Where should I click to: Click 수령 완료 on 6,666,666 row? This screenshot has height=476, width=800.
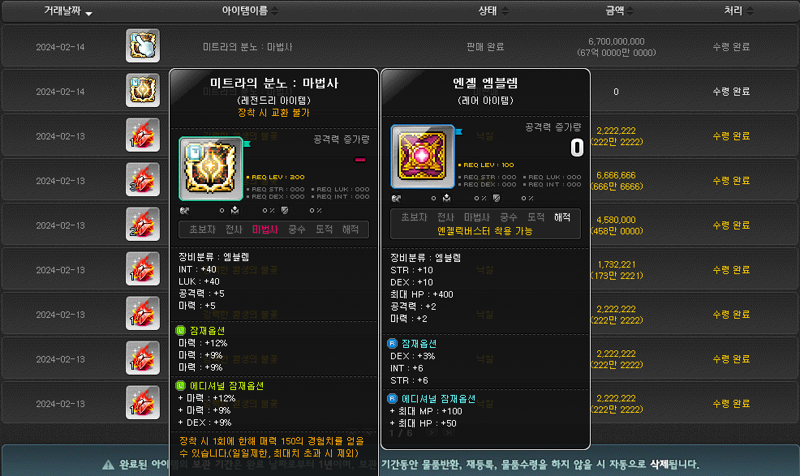click(731, 181)
